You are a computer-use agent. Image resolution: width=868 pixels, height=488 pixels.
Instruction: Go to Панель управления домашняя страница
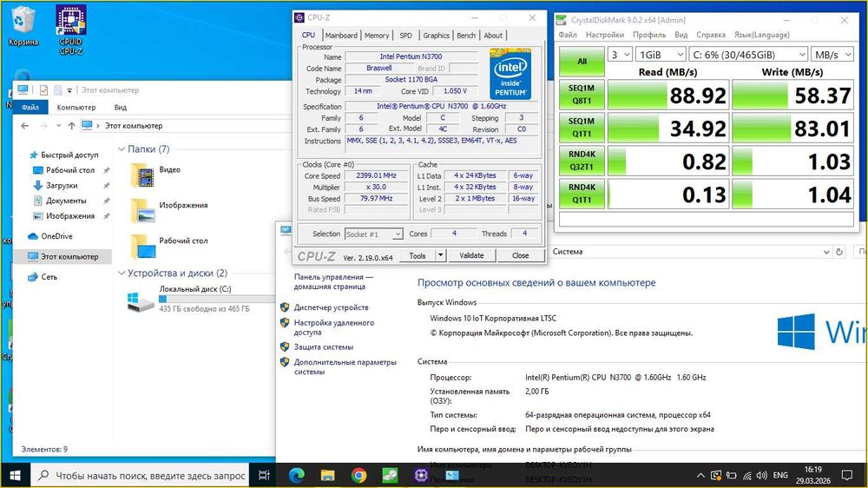[333, 281]
